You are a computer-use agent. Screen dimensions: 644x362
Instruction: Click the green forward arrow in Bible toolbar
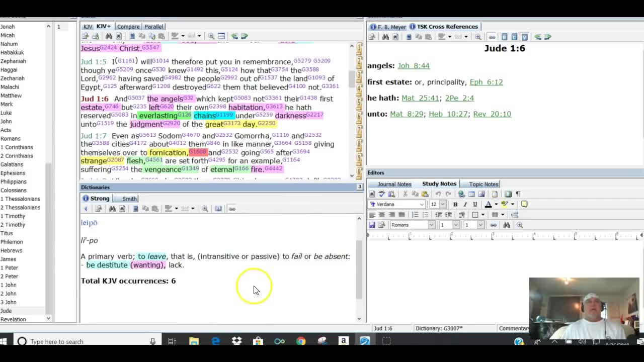245,36
